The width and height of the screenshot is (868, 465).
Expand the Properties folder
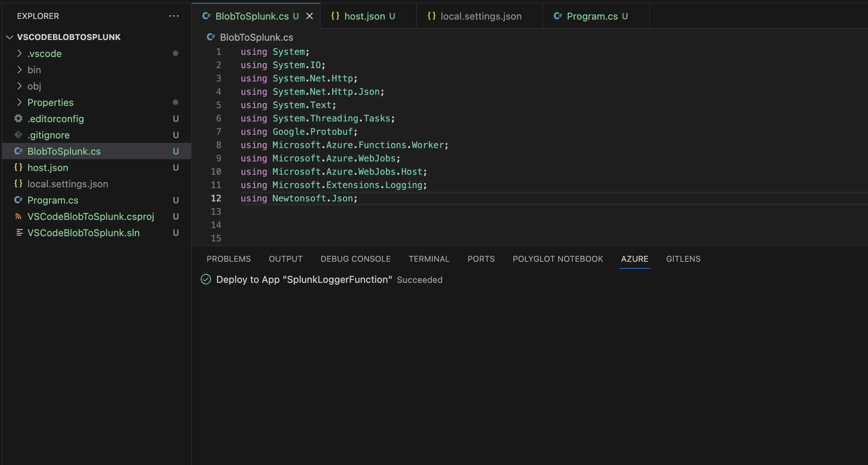point(20,102)
